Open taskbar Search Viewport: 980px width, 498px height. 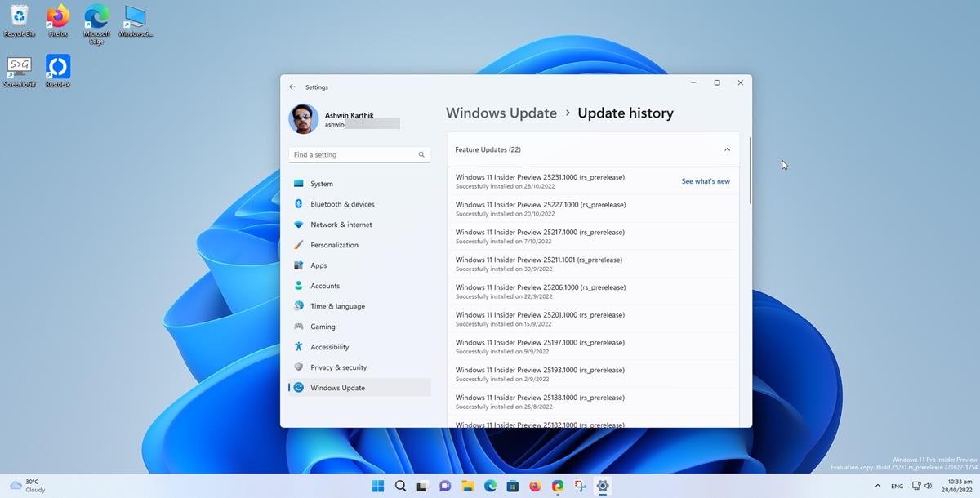click(x=400, y=486)
